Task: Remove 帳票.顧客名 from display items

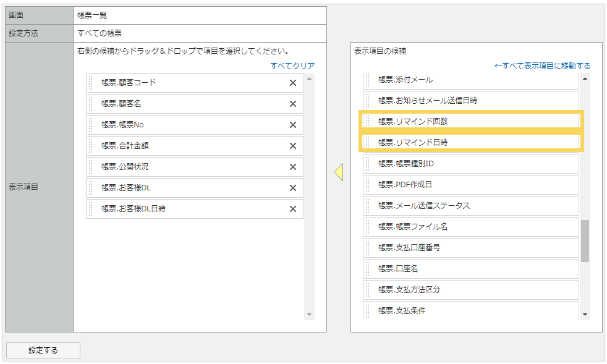Action: (293, 104)
